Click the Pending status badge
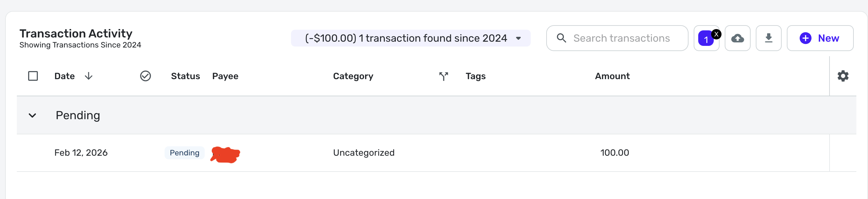This screenshot has width=868, height=199. click(x=184, y=153)
